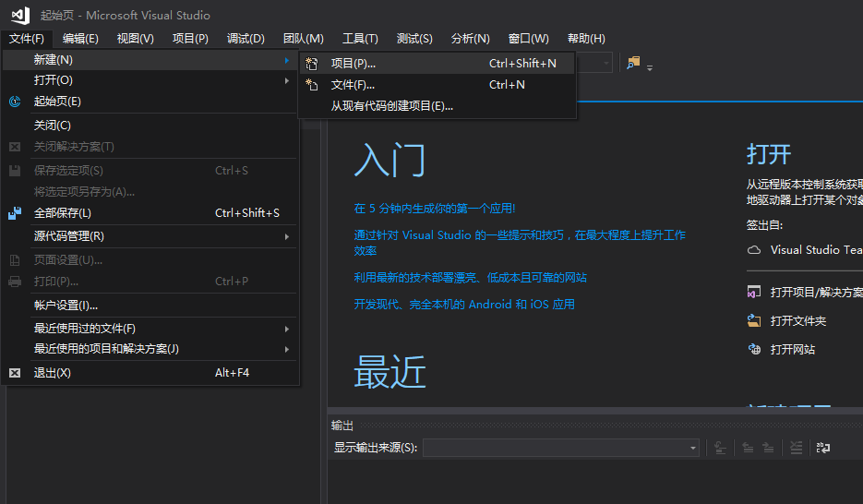Viewport: 863px width, 504px height.
Task: Choose 帐户设置(I)... menu entry
Action: point(150,306)
